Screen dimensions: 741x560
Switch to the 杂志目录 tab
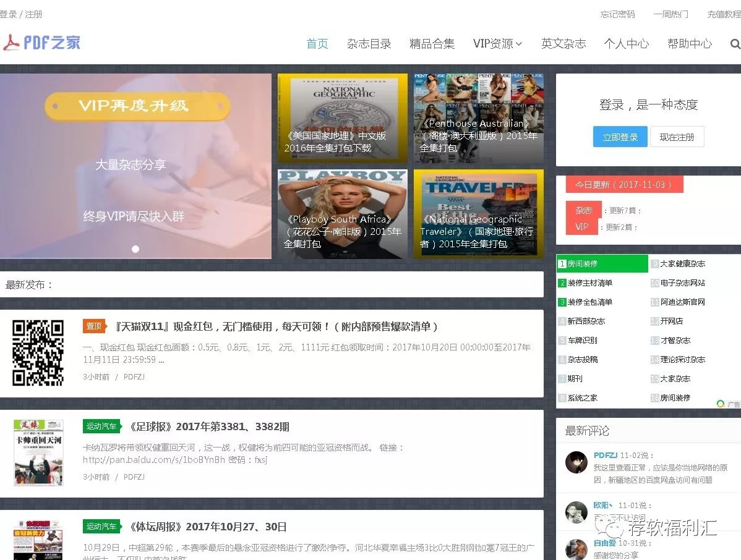pos(369,44)
